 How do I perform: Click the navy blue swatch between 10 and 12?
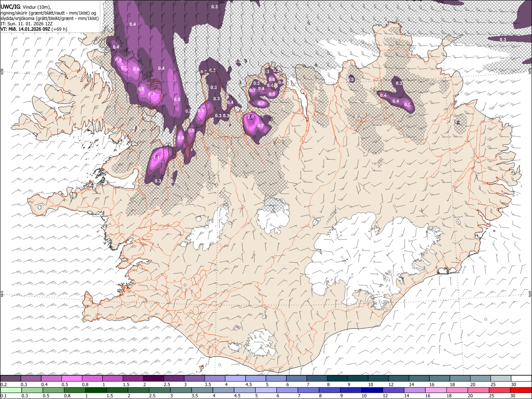coord(372,390)
